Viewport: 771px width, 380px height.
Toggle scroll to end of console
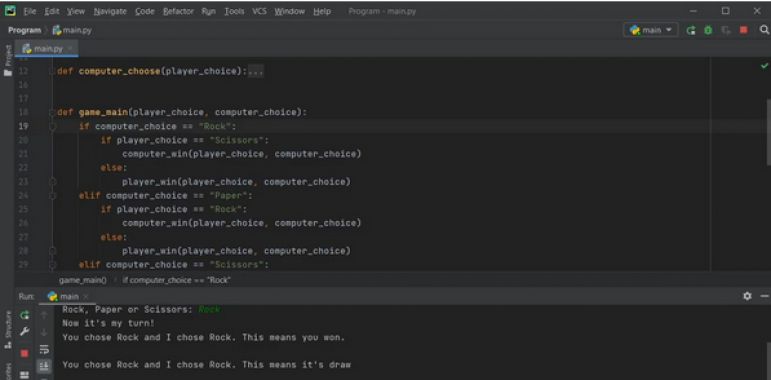[44, 366]
